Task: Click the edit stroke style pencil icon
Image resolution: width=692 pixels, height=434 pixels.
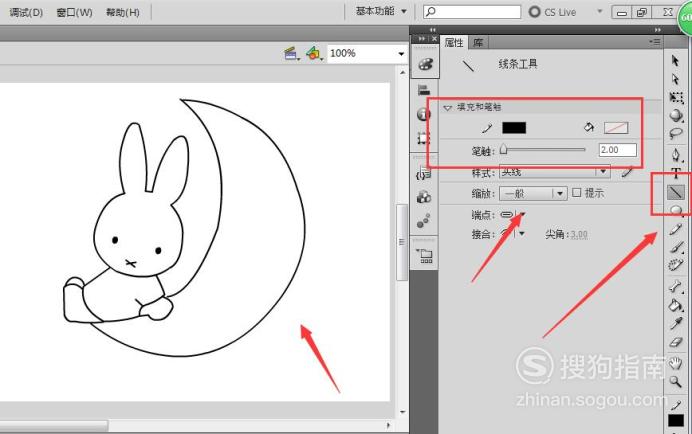Action: [627, 172]
